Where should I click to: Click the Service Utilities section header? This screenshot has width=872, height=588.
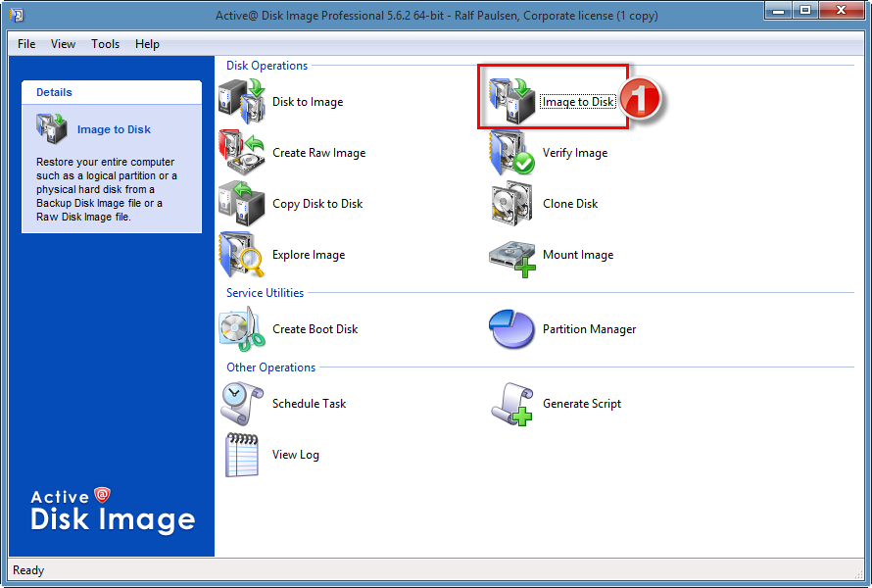pos(265,293)
